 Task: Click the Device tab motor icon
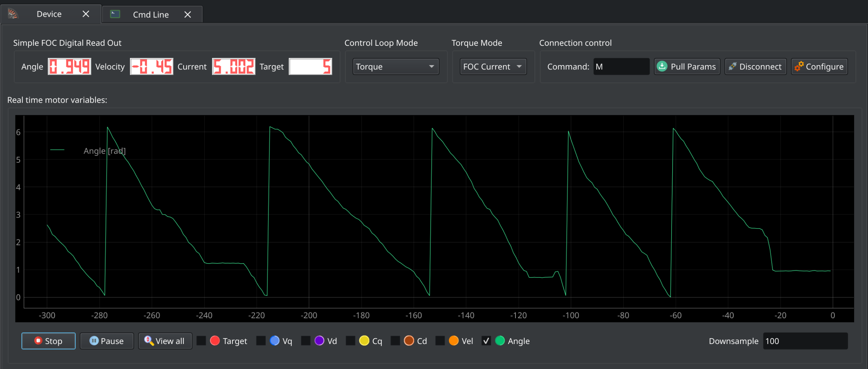coord(13,14)
